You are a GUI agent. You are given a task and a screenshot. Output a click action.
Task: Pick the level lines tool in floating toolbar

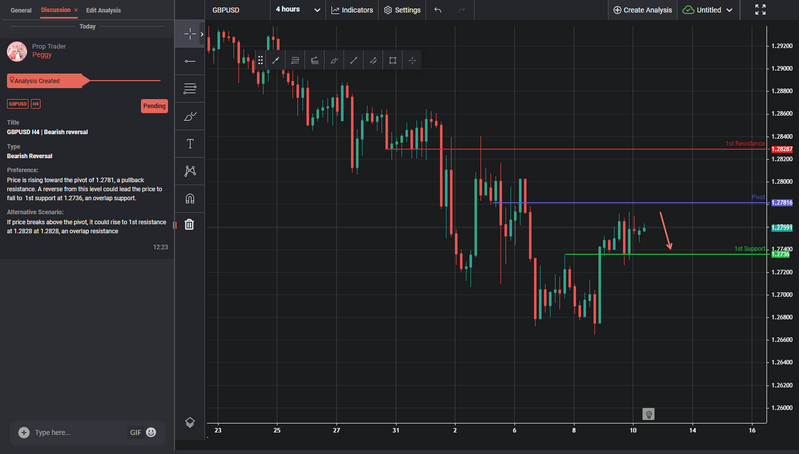295,60
